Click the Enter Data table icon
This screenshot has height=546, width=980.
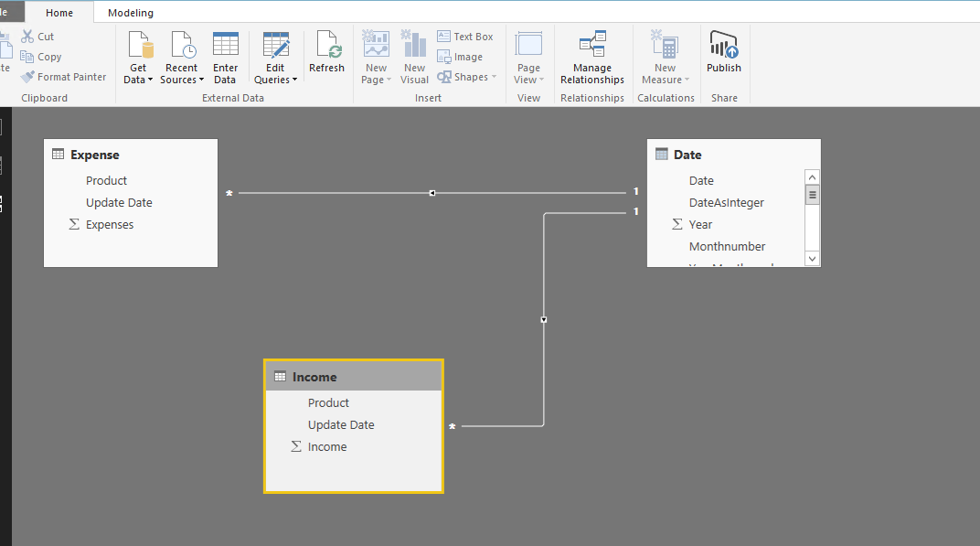225,45
